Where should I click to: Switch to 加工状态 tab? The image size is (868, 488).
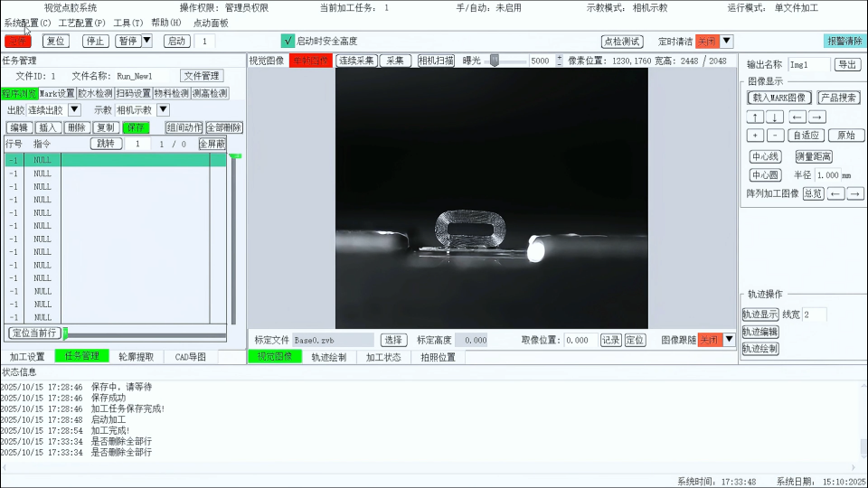tap(383, 358)
